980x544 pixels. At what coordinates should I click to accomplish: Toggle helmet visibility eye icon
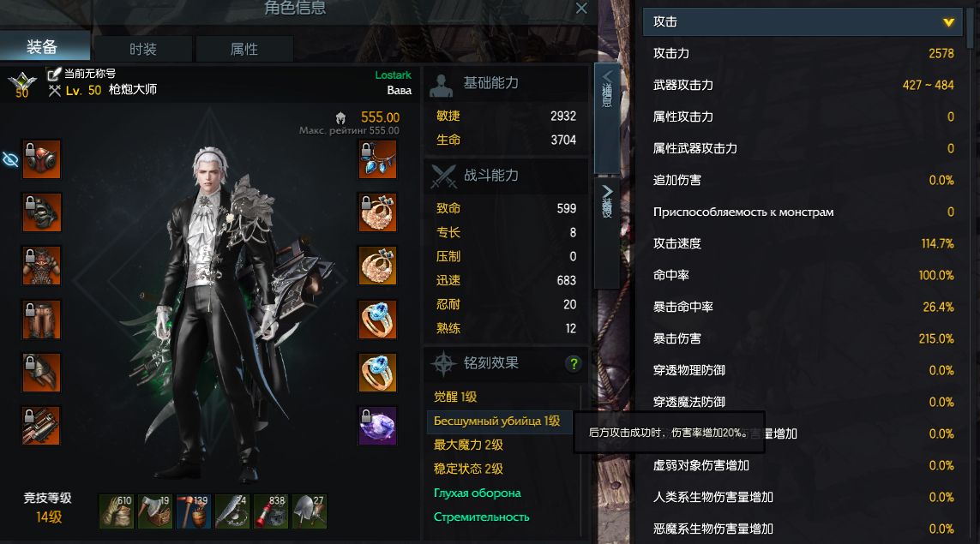pos(10,160)
